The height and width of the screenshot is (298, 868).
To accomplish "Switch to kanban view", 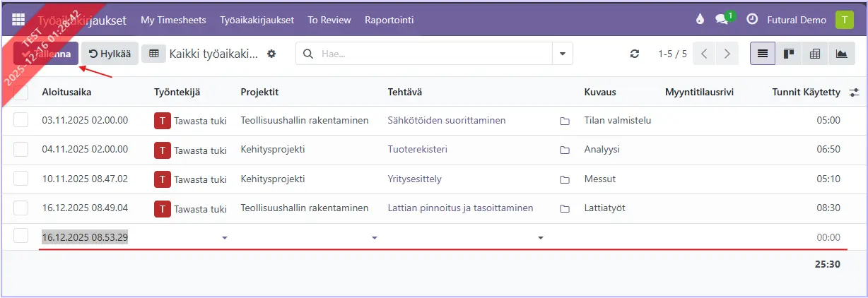I will (789, 54).
